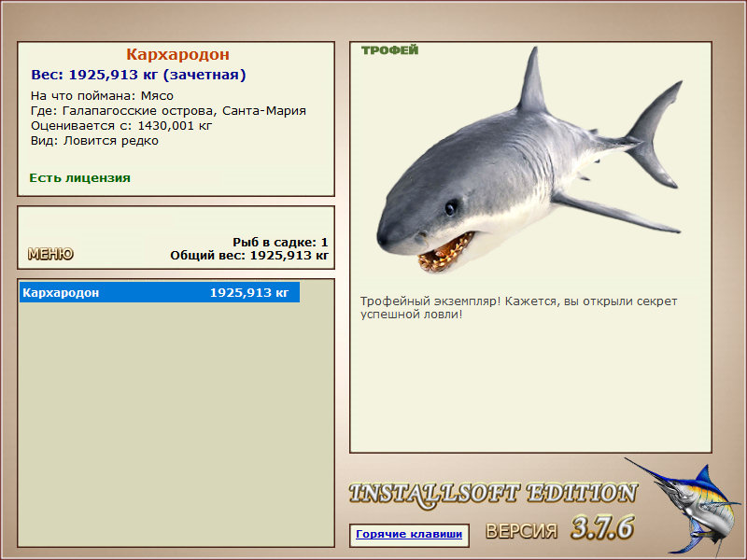Click the Есть лицензия status text
The width and height of the screenshot is (747, 560).
(79, 178)
